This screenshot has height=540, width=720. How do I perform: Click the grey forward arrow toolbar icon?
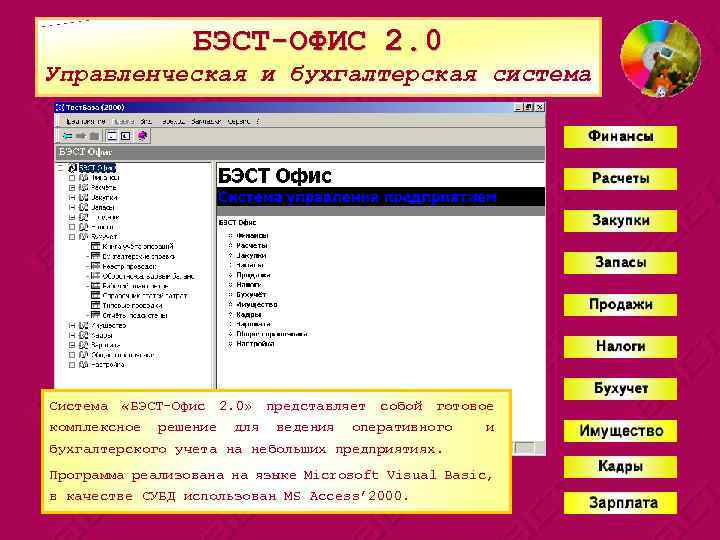tap(81, 136)
